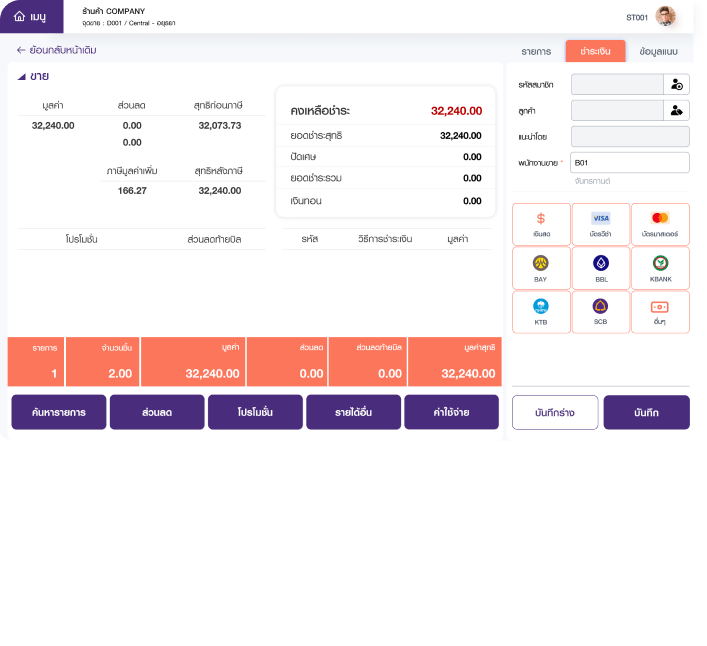Open the เมนู home menu
Image resolution: width=707 pixels, height=646 pixels.
[x=31, y=17]
